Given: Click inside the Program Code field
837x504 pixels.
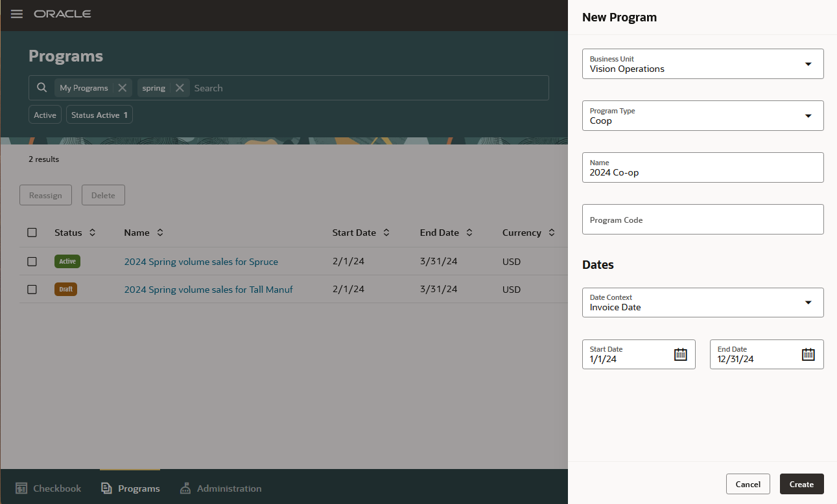Looking at the screenshot, I should click(703, 219).
